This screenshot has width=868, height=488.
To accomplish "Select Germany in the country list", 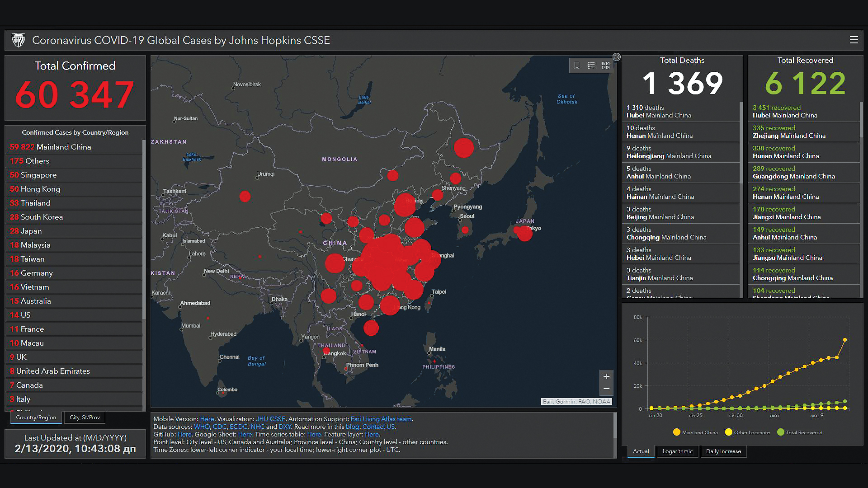I will 73,273.
